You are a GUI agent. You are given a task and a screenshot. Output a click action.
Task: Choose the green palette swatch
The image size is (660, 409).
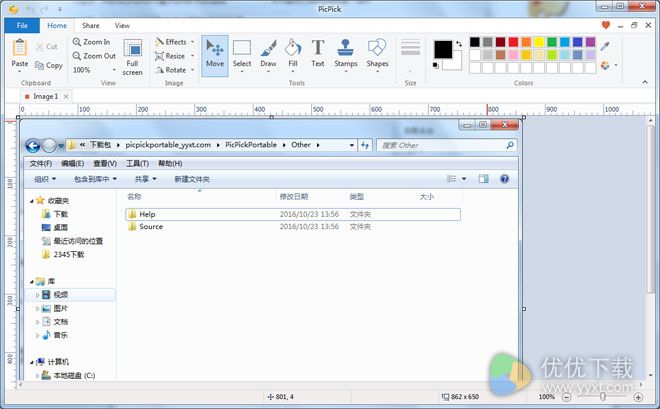(x=552, y=42)
